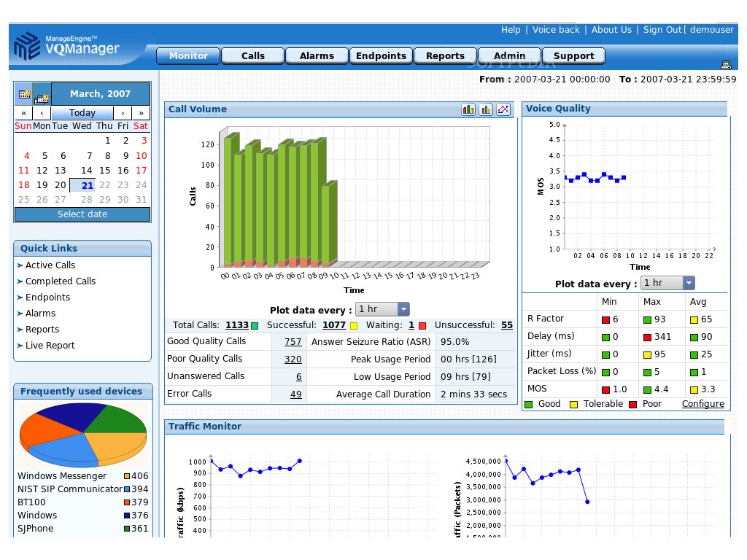Click green legend square next to Total Calls
Viewport: 747px width, 560px height.
tap(255, 326)
